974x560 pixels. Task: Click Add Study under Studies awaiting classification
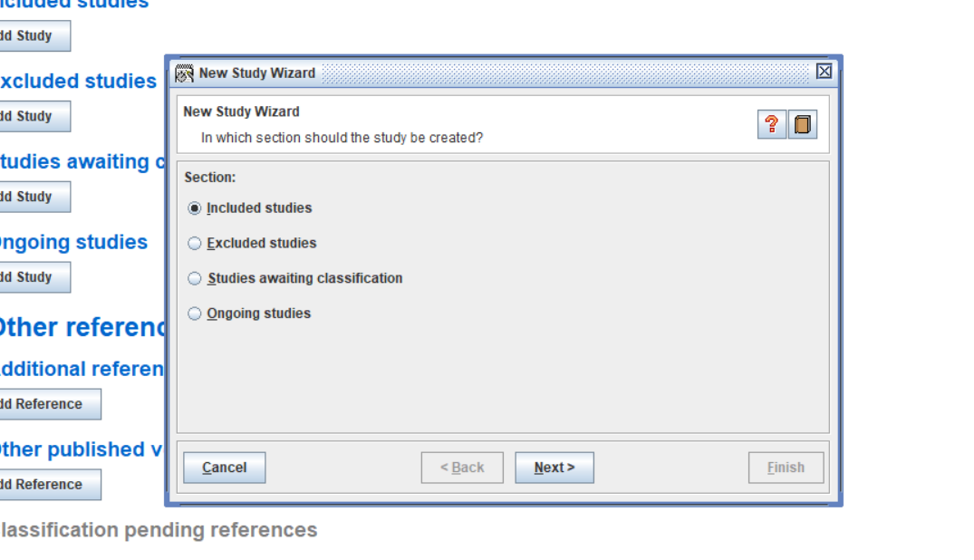[x=32, y=197]
